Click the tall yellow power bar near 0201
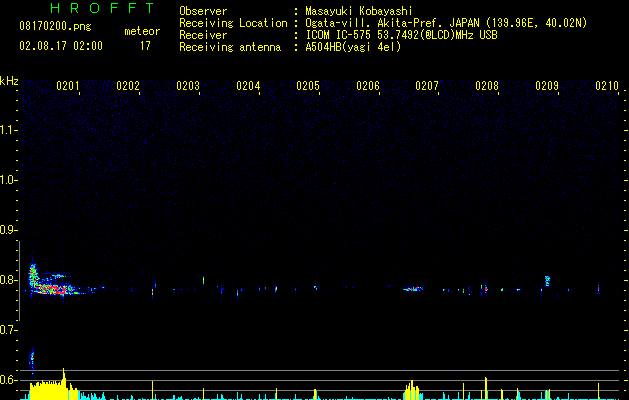 pyautogui.click(x=63, y=383)
